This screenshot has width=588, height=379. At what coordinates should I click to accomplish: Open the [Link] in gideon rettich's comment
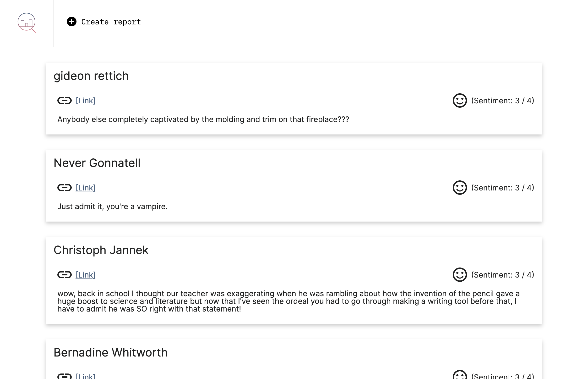pyautogui.click(x=86, y=100)
